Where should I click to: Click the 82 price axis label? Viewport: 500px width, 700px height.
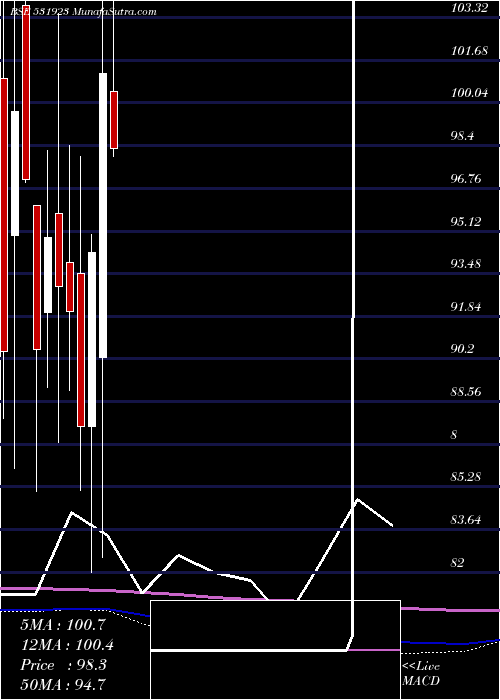[x=458, y=563]
